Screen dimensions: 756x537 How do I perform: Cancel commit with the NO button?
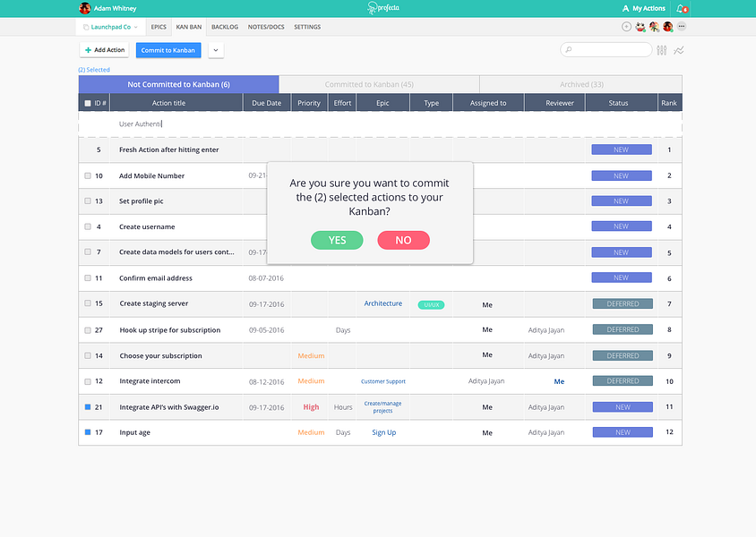click(404, 241)
